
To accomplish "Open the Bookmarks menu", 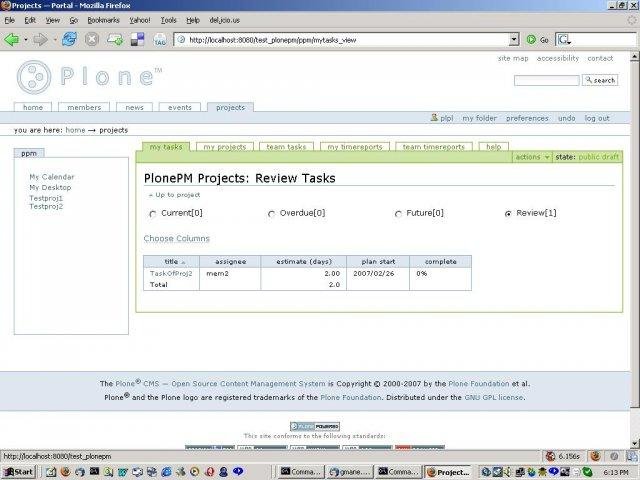I will coord(103,20).
